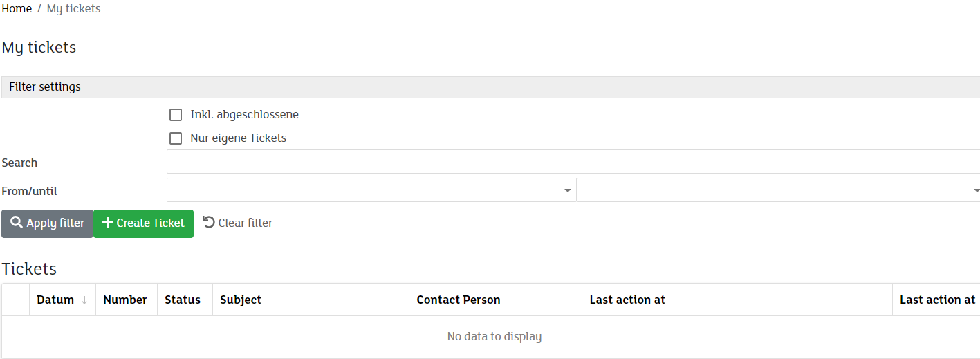The width and height of the screenshot is (980, 359).
Task: Collapse the Filter settings panel header
Action: pos(45,87)
